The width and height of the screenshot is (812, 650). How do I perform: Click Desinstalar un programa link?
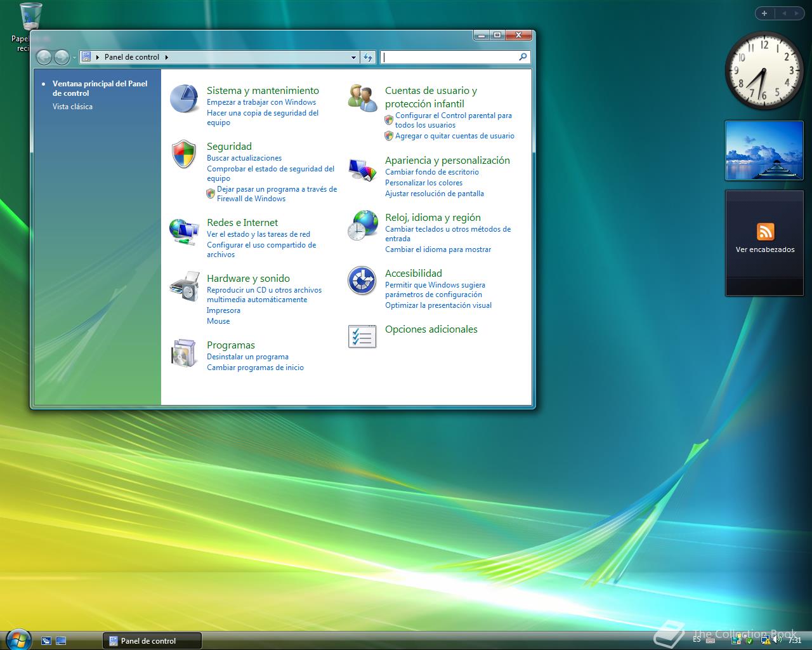[x=247, y=357]
